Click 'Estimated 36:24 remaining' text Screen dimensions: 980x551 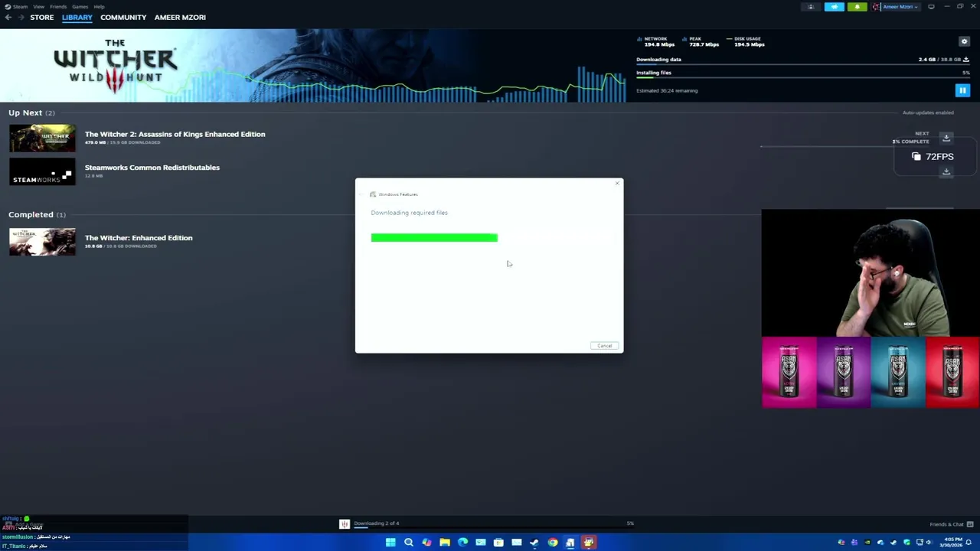pos(667,90)
